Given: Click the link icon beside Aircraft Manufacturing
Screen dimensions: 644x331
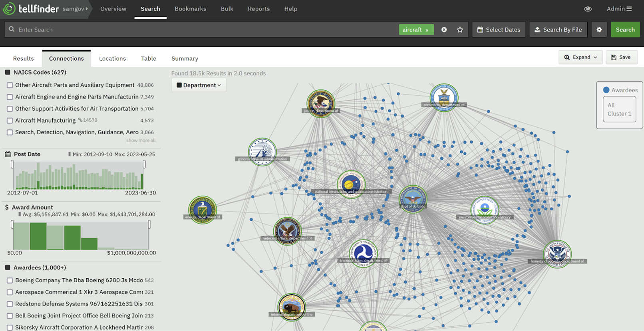Looking at the screenshot, I should [80, 120].
